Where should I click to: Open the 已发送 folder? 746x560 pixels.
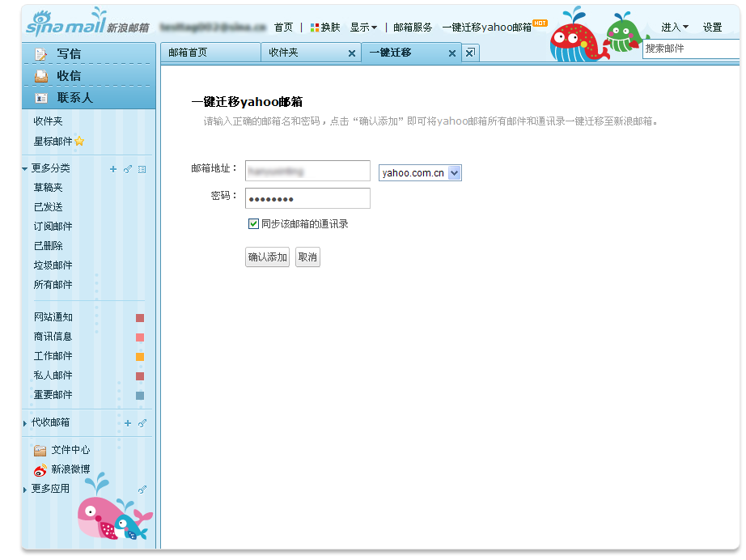pyautogui.click(x=48, y=207)
